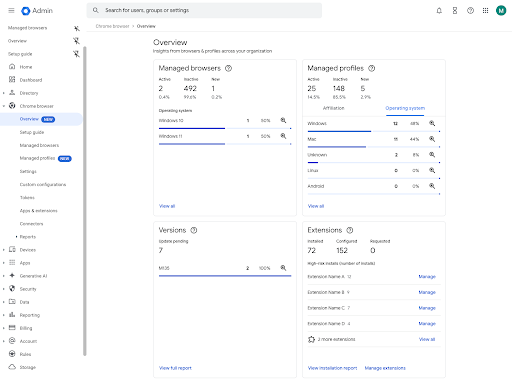Open the Google apps grid
This screenshot has height=384, width=512.
pyautogui.click(x=485, y=11)
